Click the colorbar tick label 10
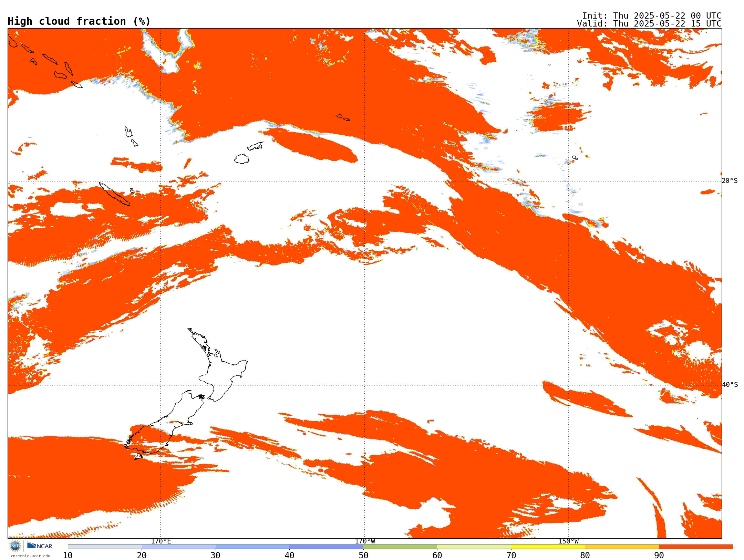Screen dimensions: 744x560 point(68,555)
